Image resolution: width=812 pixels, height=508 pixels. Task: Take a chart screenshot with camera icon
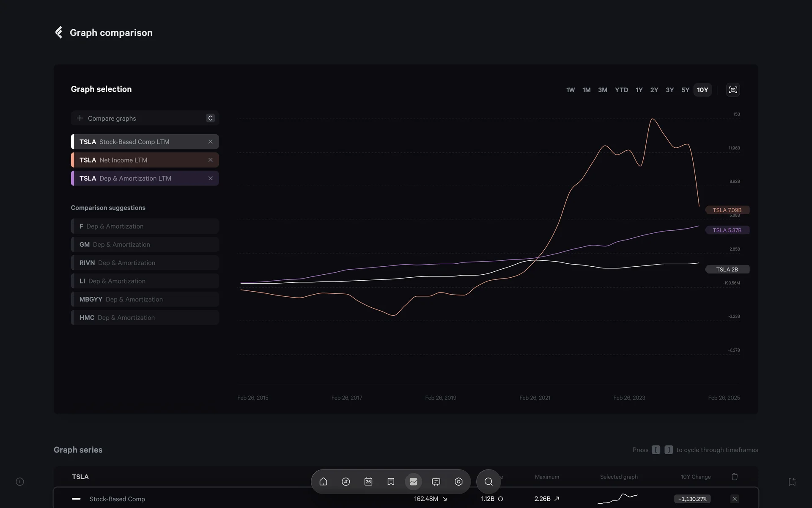(x=733, y=90)
